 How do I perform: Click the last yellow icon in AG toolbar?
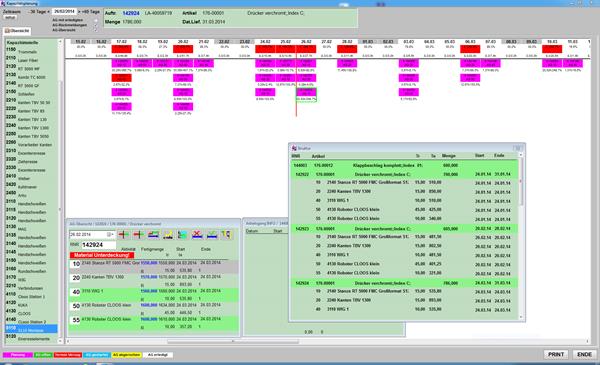226,235
